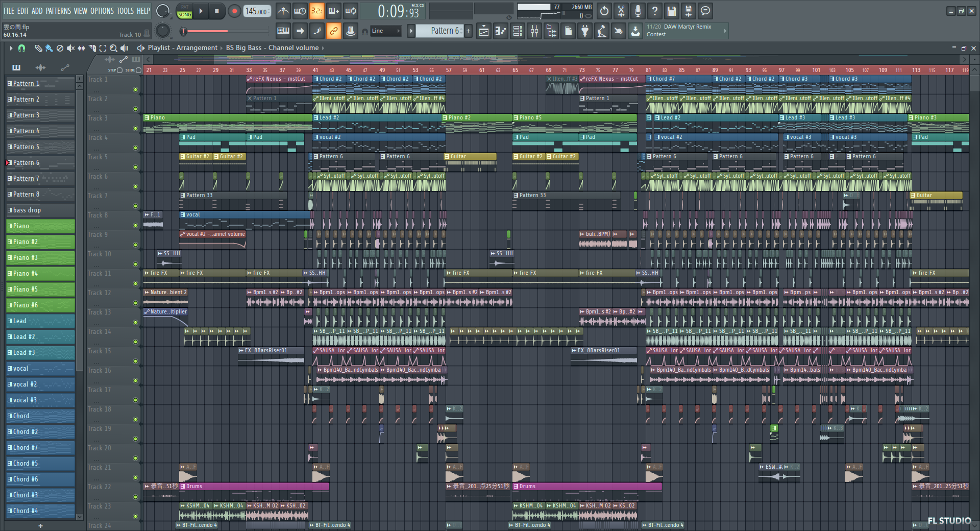Expand the DAW Martyr Remix news panel arrow
Screen dimensions: 980x531
(725, 31)
